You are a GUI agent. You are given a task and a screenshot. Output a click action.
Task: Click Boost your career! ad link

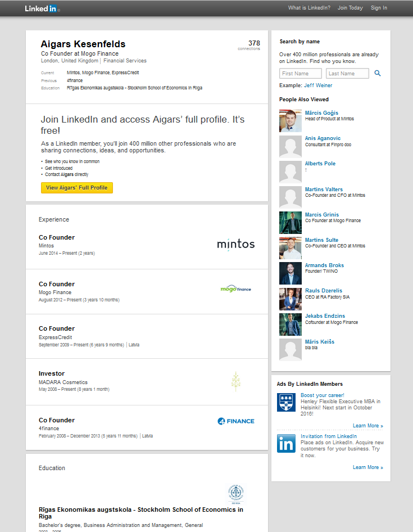(322, 395)
